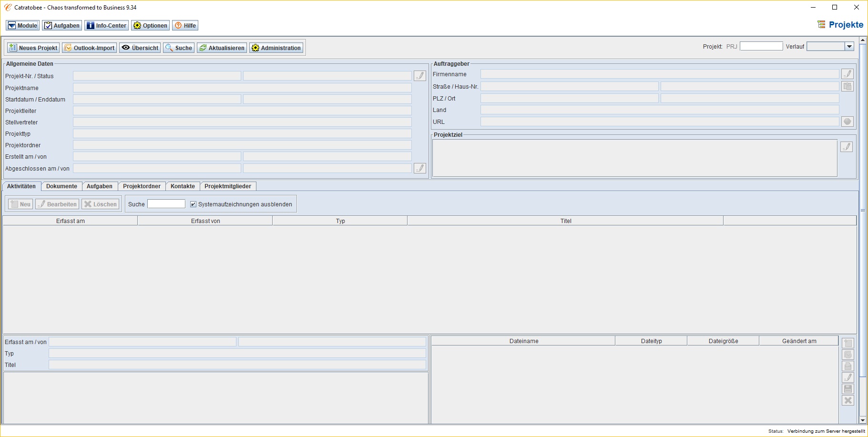This screenshot has height=437, width=868.
Task: Open the Administration settings
Action: (276, 48)
